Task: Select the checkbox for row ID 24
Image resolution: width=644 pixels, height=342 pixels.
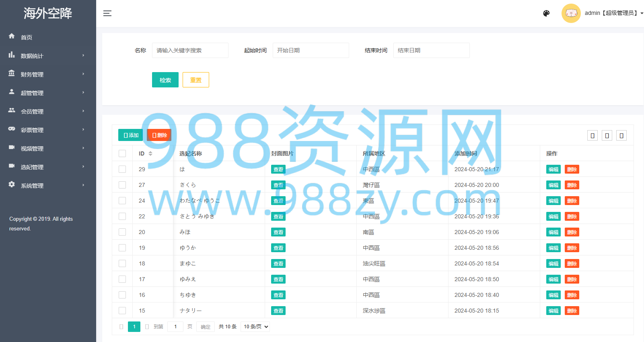Action: (x=122, y=201)
